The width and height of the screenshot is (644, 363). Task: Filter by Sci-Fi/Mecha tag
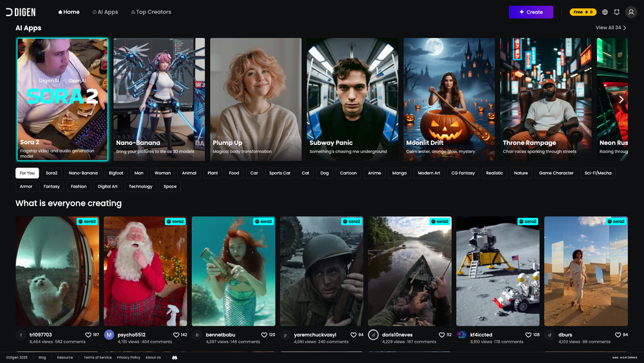click(598, 173)
